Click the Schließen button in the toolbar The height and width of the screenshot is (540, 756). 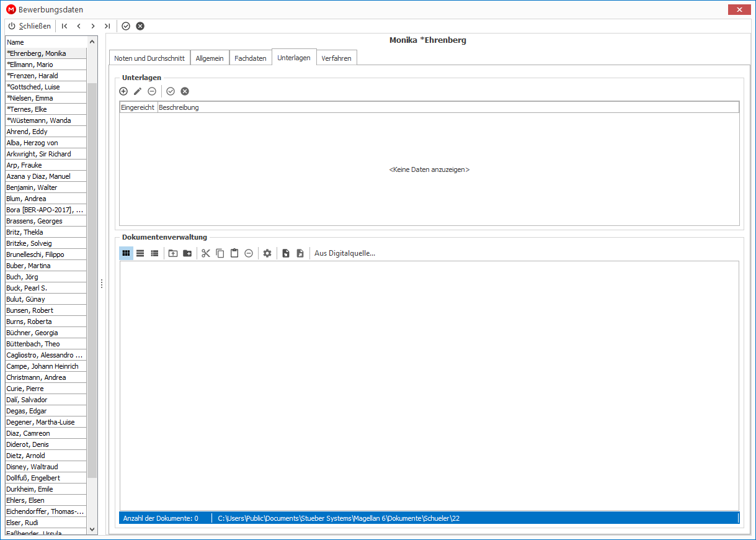[x=29, y=26]
